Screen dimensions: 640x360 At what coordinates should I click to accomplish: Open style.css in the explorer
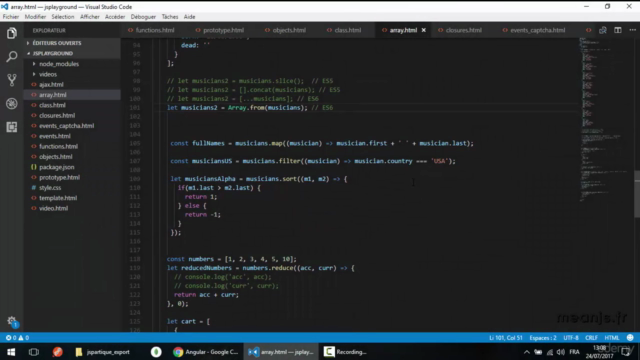(x=50, y=188)
